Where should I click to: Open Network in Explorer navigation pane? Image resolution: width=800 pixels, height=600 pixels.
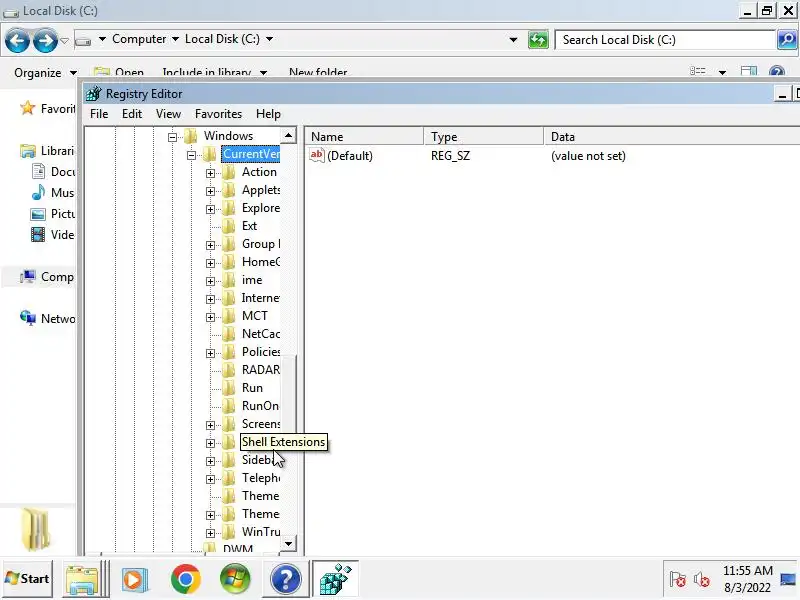[x=47, y=318]
